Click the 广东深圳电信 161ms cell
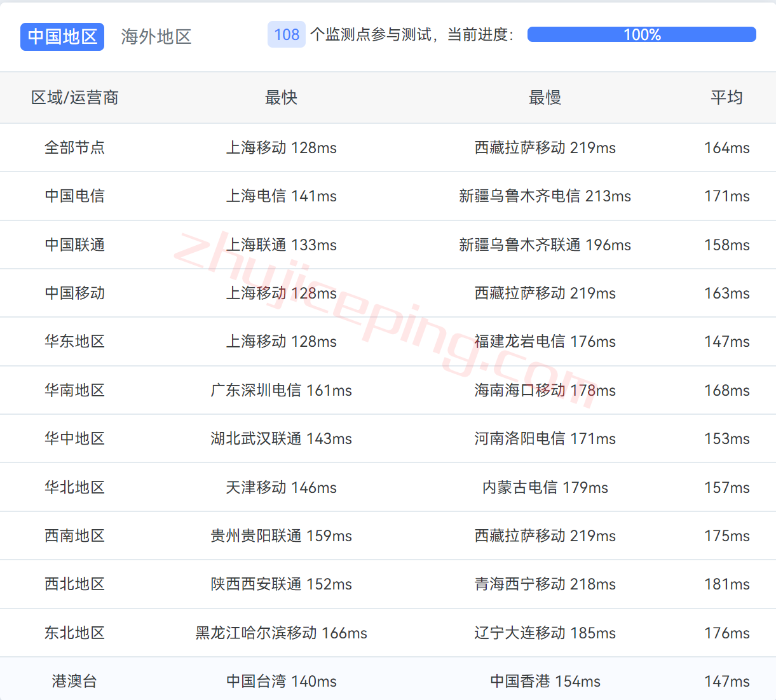The height and width of the screenshot is (700, 776). coord(282,390)
